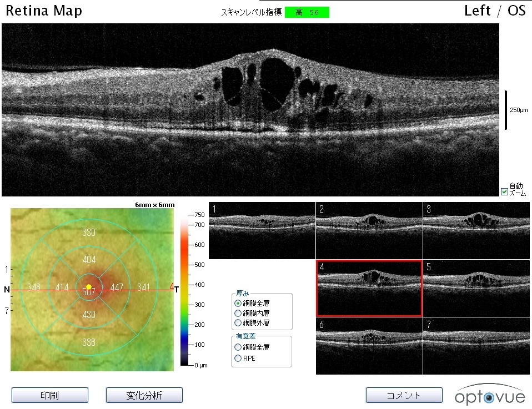Image resolution: width=532 pixels, height=409 pixels.
Task: Open B-scan thumbnail number 1
Action: [262, 230]
